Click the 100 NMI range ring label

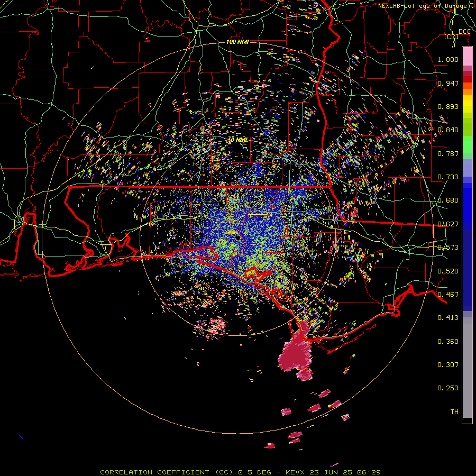pyautogui.click(x=237, y=42)
